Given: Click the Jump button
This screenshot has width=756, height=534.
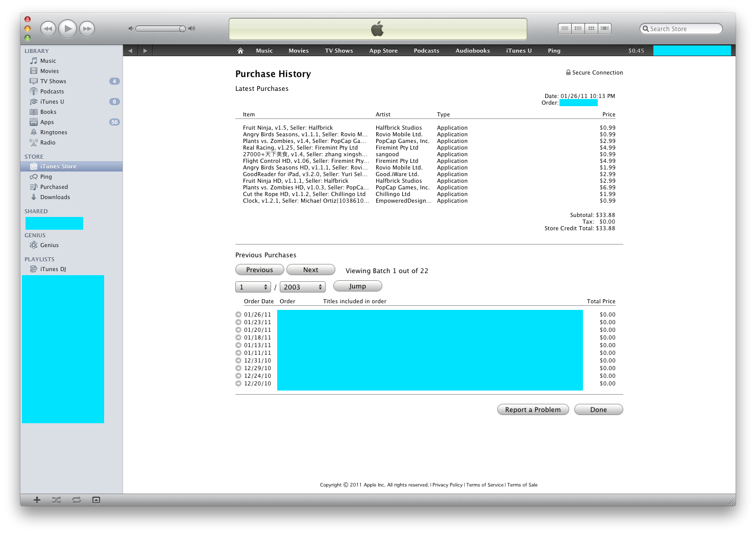Looking at the screenshot, I should pyautogui.click(x=357, y=286).
